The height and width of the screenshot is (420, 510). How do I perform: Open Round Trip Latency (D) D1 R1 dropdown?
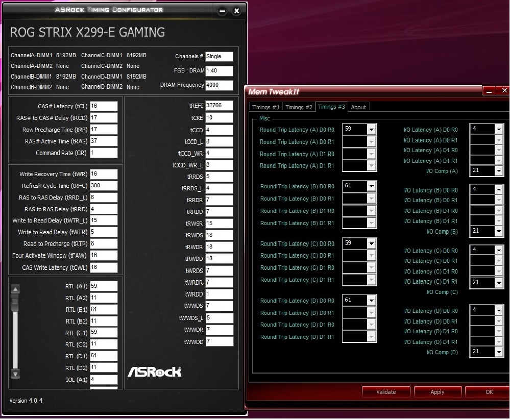371,337
